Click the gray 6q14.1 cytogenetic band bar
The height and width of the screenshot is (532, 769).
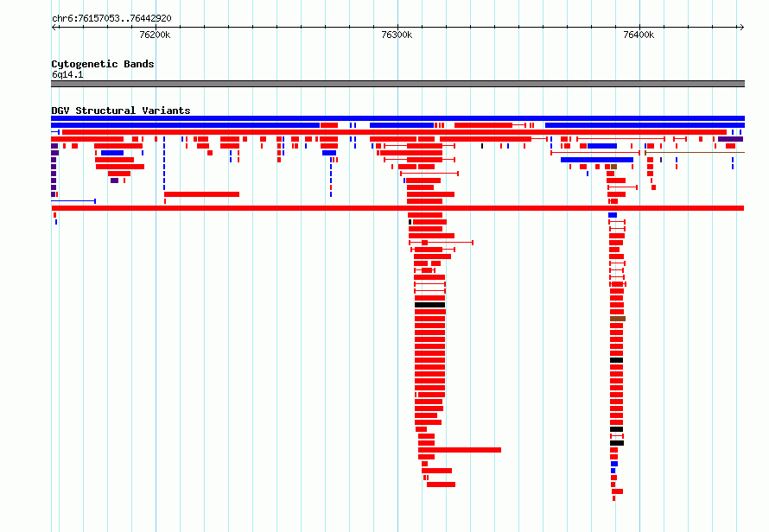tap(397, 84)
